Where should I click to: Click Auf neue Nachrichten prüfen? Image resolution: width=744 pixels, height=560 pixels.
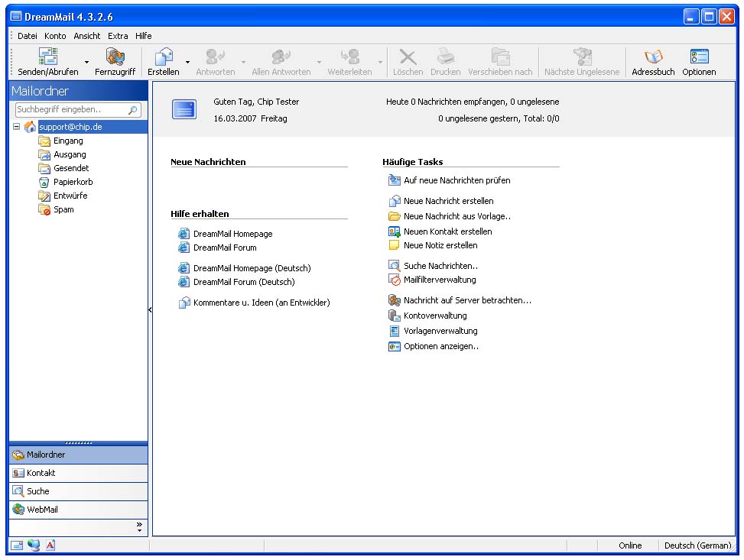point(450,180)
